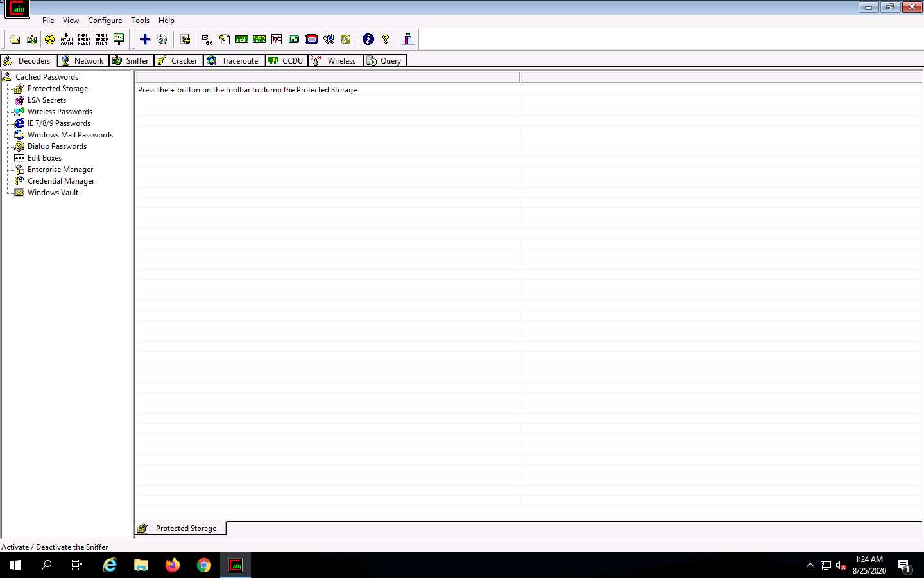Open the Tools menu

(140, 21)
